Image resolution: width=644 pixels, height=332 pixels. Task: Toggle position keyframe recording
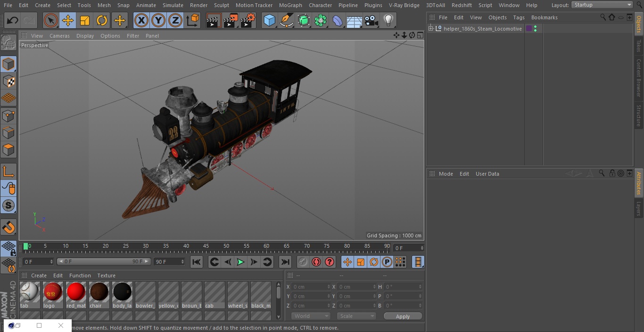click(x=347, y=262)
